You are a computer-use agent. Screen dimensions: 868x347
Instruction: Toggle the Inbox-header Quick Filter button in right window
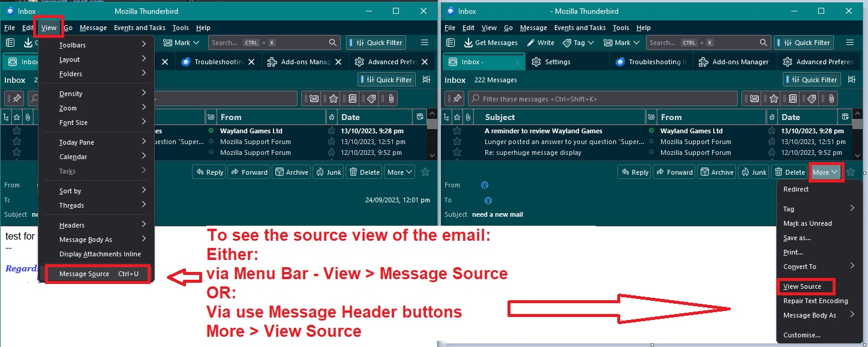click(x=812, y=79)
